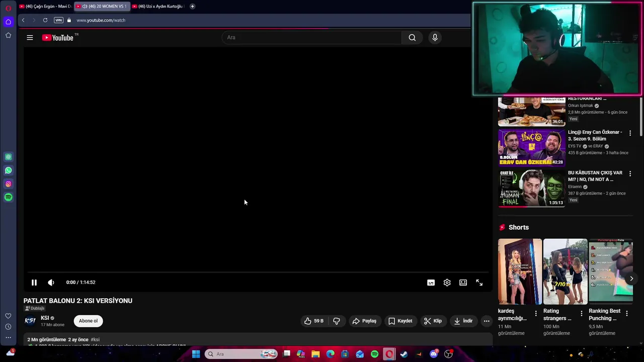The width and height of the screenshot is (644, 362).
Task: Open Instagram in the Opera sidebar
Action: [x=8, y=184]
